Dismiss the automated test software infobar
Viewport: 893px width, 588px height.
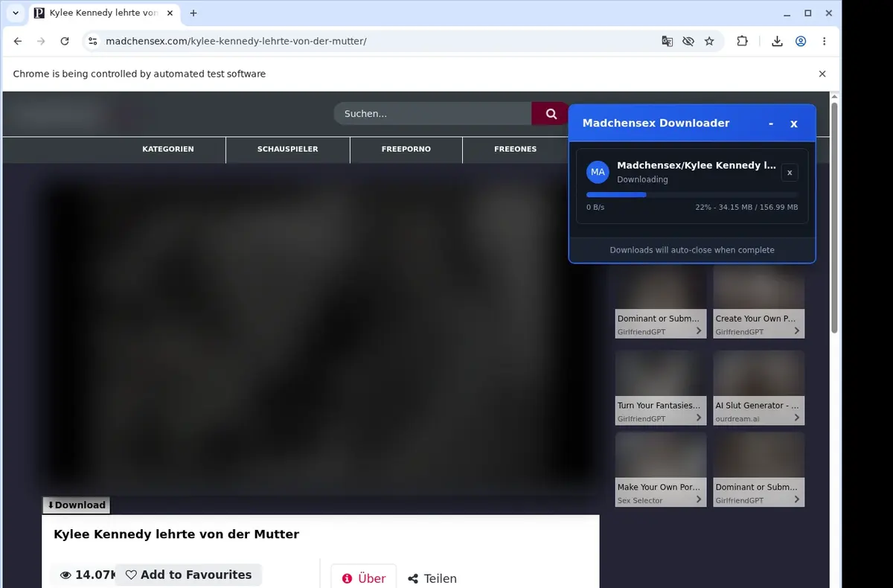point(822,74)
